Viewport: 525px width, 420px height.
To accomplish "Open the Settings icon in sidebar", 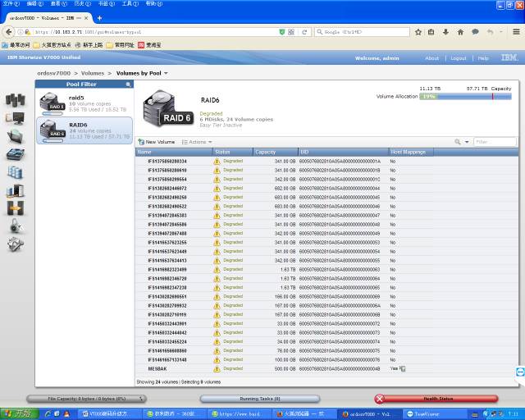I will click(x=15, y=244).
